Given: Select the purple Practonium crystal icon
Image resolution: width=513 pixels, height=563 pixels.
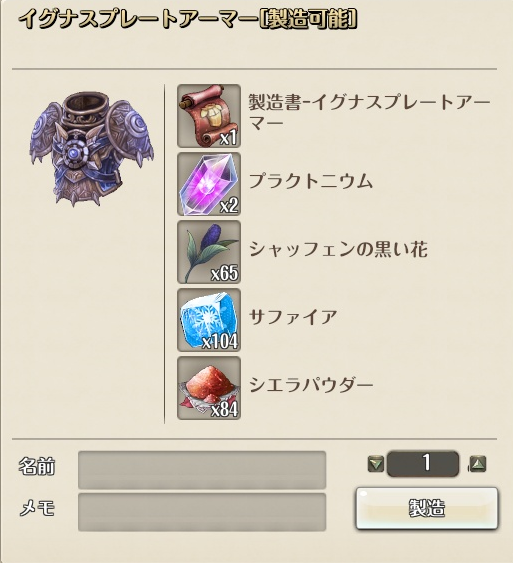Looking at the screenshot, I should (x=209, y=184).
